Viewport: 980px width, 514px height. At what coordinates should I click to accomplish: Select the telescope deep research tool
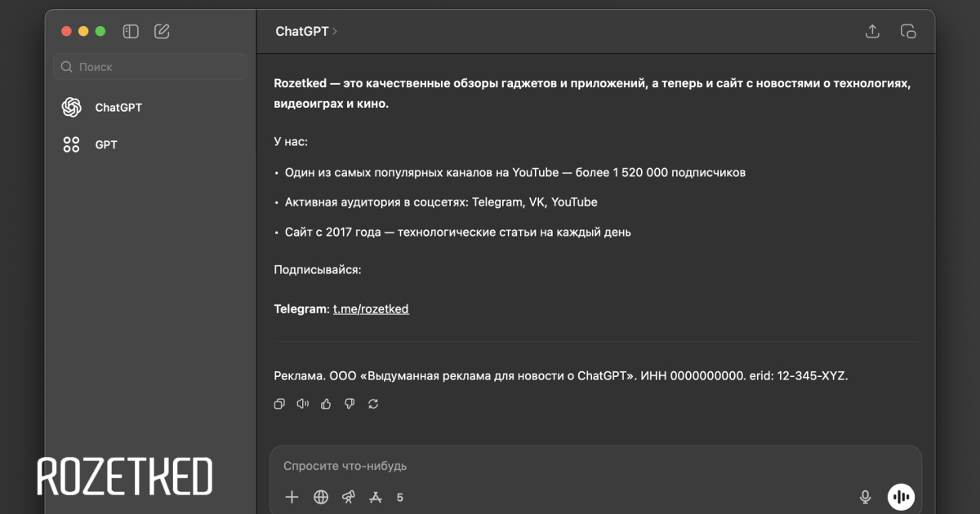(x=349, y=497)
